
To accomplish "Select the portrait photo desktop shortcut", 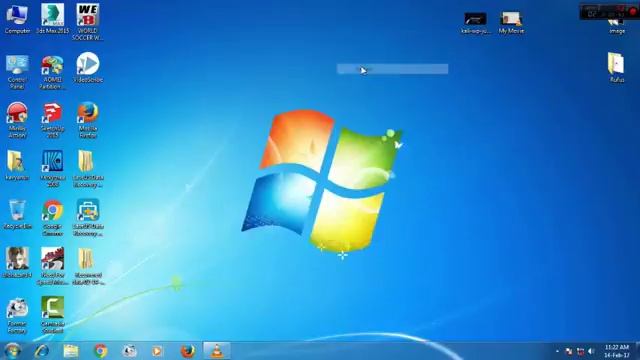I will point(17,263).
